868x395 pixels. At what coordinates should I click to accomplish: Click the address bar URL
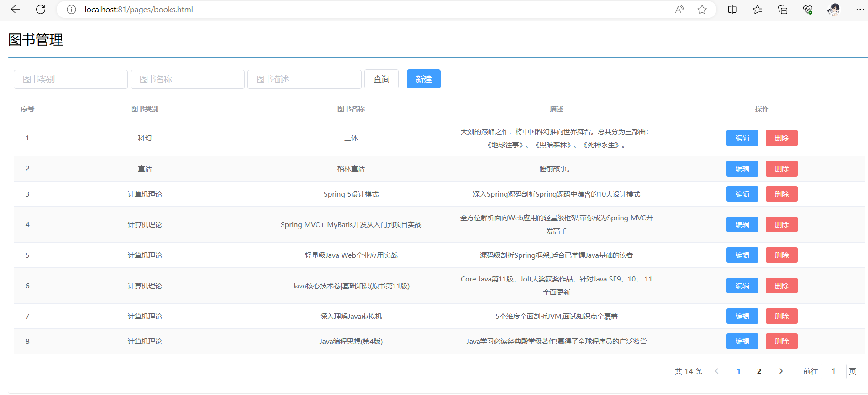(x=139, y=10)
